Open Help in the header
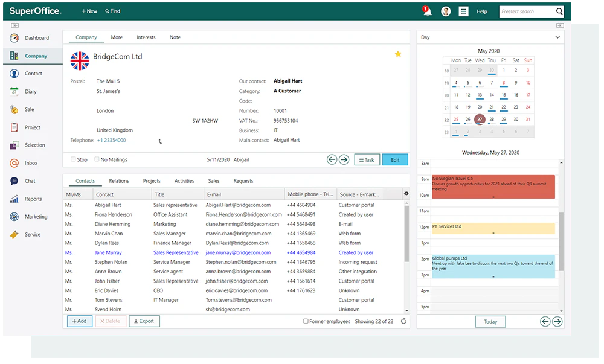604x364 pixels. click(482, 11)
